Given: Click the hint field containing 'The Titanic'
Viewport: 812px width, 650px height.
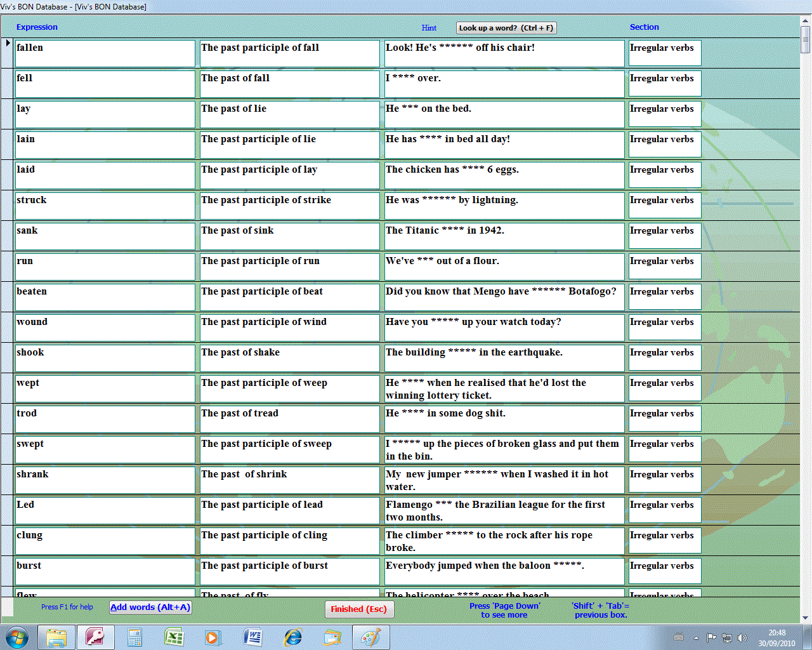Looking at the screenshot, I should point(504,236).
